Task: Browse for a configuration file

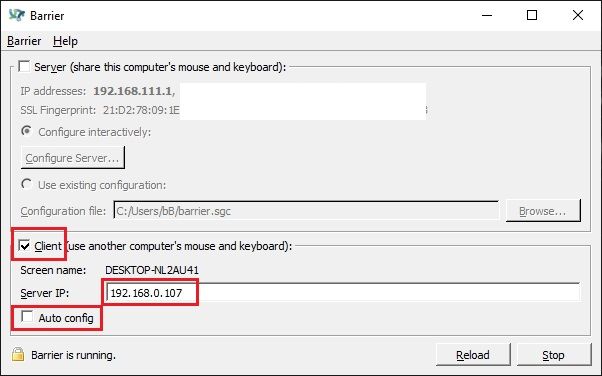Action: (x=543, y=211)
